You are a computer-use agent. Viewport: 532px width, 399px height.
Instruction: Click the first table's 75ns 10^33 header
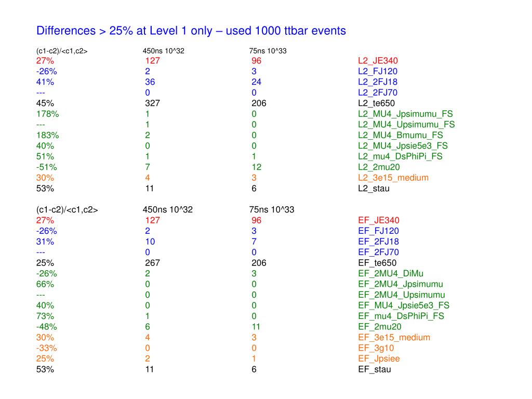(268, 51)
